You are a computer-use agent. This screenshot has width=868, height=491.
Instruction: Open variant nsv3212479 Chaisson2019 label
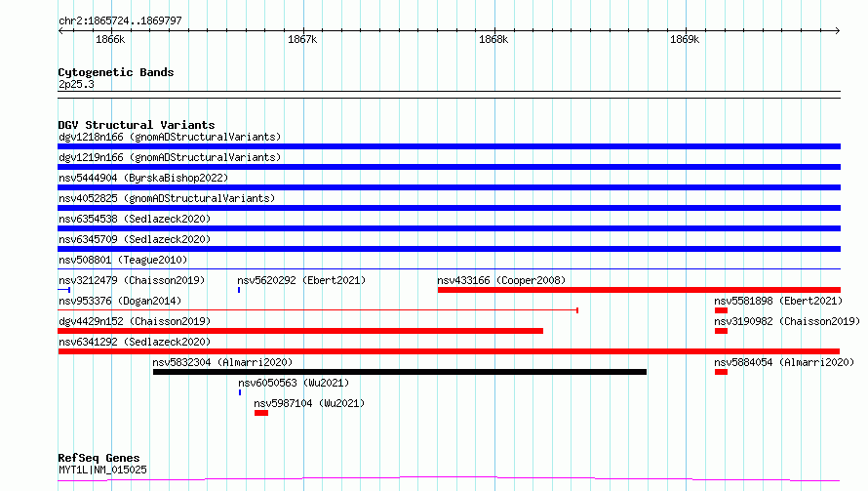pyautogui.click(x=132, y=280)
